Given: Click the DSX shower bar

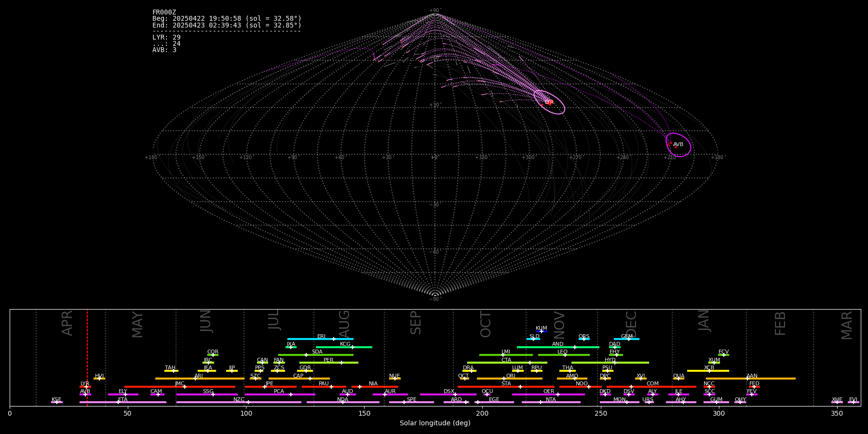Looking at the screenshot, I should click(448, 394).
